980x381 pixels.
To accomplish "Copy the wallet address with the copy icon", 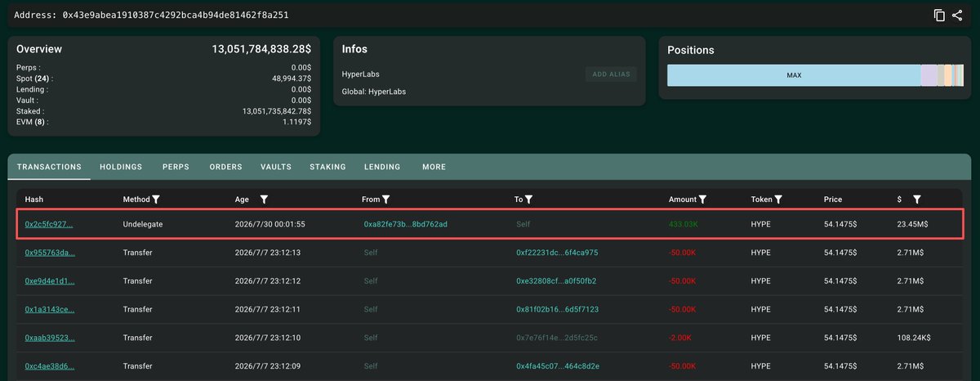I will click(x=940, y=16).
